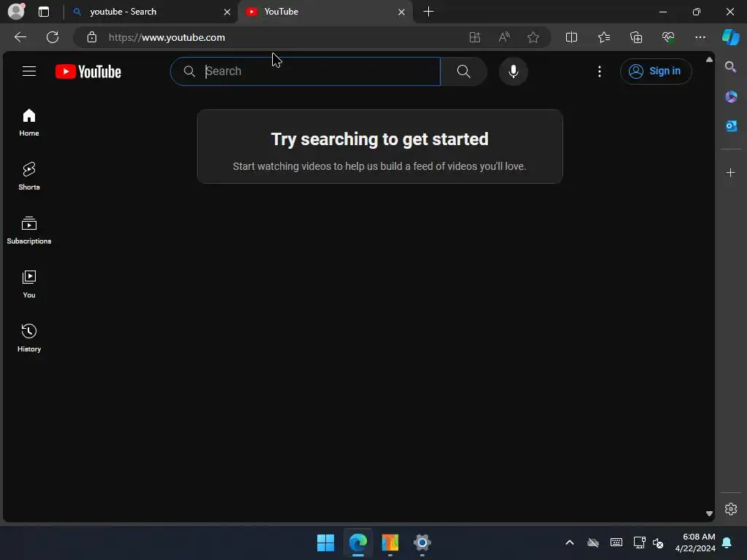747x560 pixels.
Task: Open YouTube settings three-dot menu
Action: pyautogui.click(x=600, y=71)
